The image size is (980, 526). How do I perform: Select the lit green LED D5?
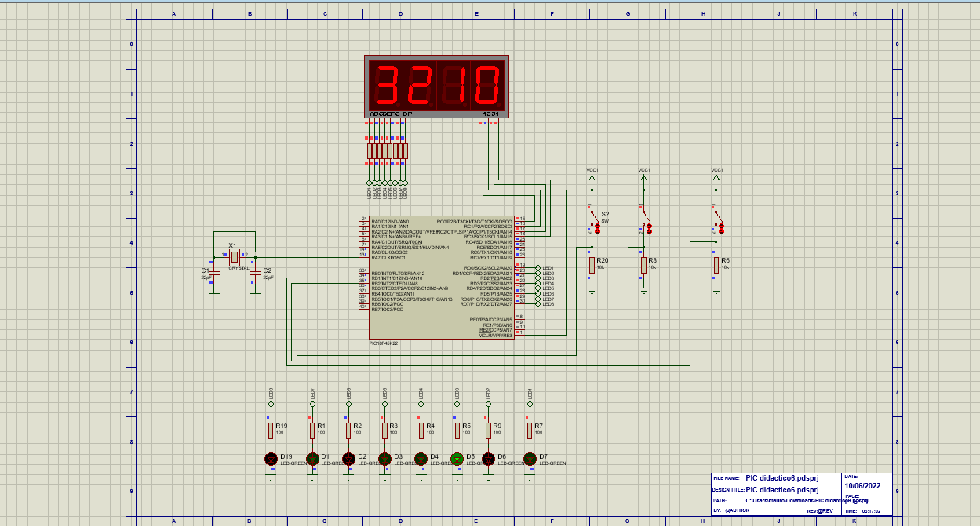click(x=457, y=459)
